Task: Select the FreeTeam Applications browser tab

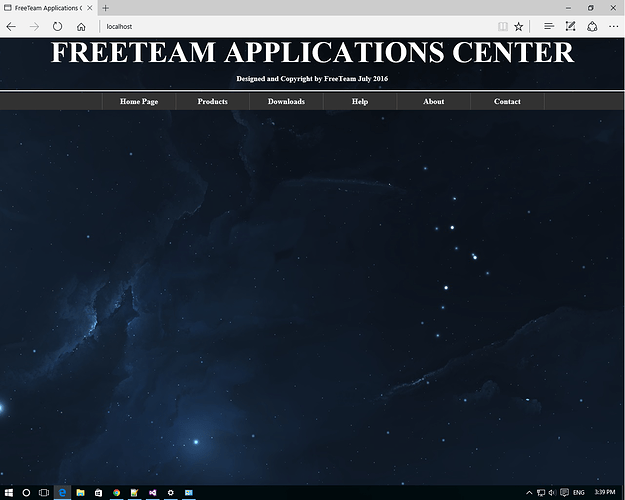Action: pyautogui.click(x=45, y=8)
